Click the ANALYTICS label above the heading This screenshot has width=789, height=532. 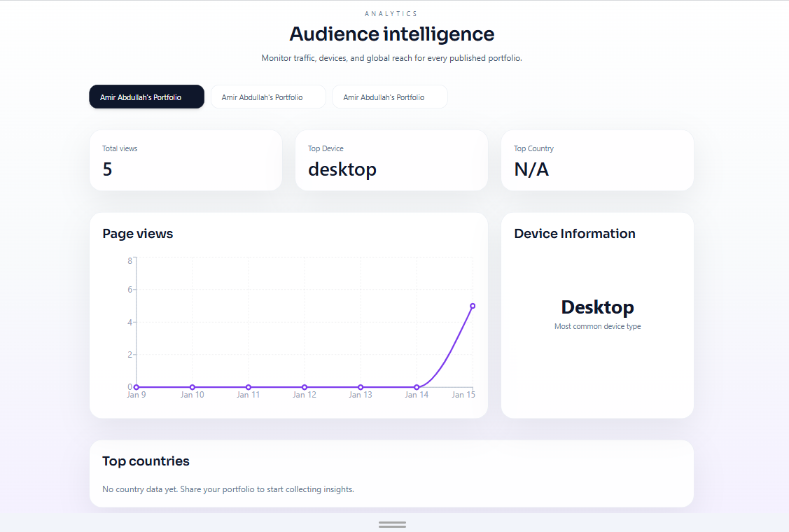pyautogui.click(x=391, y=13)
